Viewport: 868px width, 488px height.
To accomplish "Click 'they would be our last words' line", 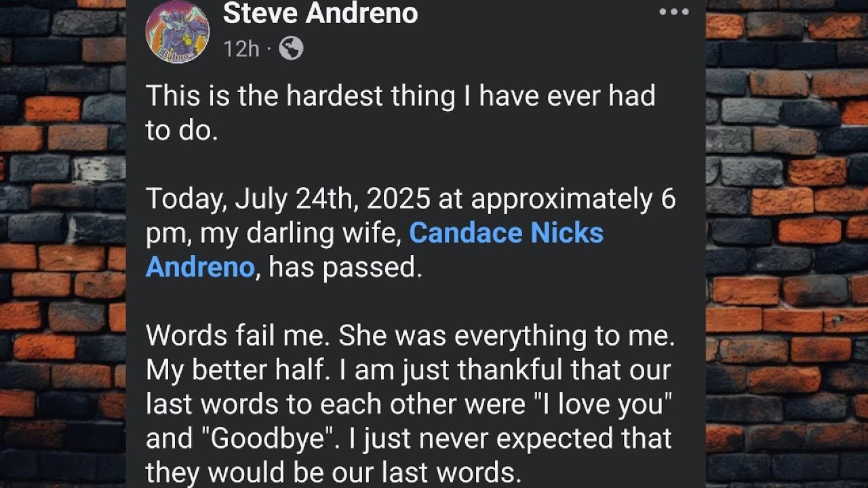I will tap(332, 473).
